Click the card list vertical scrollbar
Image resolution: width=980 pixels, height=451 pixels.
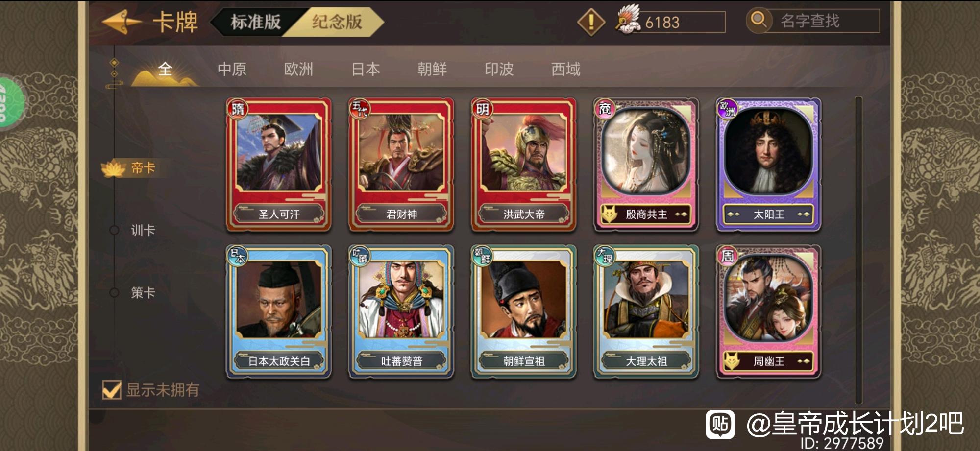[858, 250]
